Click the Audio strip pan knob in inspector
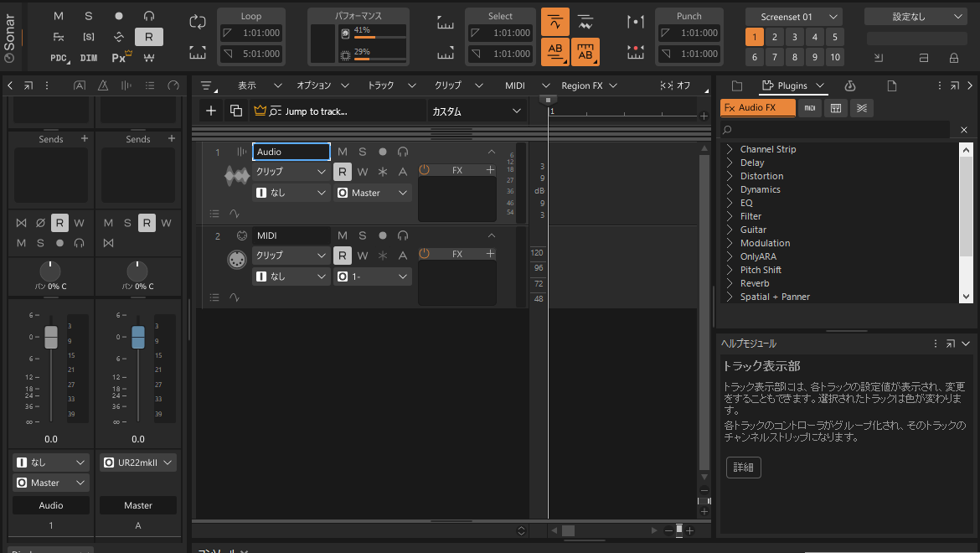Viewport: 980px width, 553px height. 50,271
